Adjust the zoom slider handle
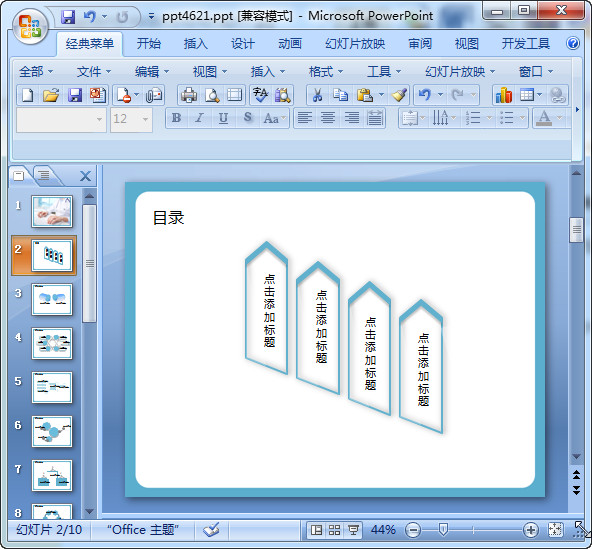Screen dimensions: 592x549 [x=443, y=529]
